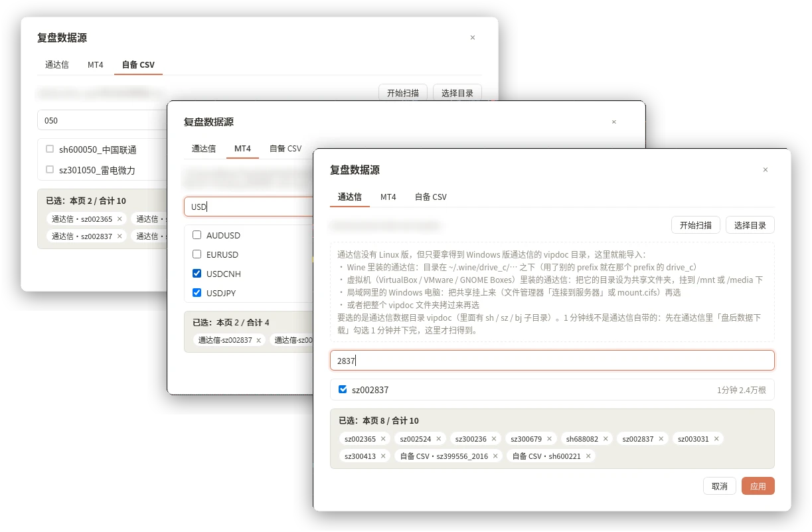
Task: Click 选择目录 in the back 050-search dialog
Action: pyautogui.click(x=457, y=93)
